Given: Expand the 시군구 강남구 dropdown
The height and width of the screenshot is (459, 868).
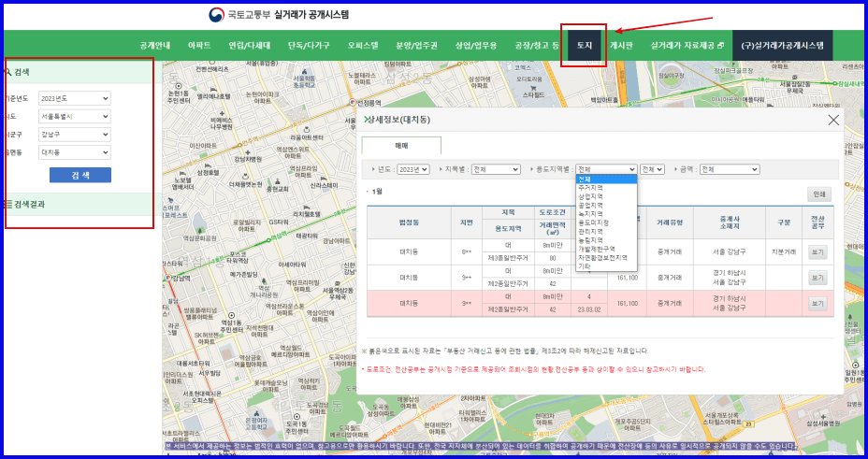Looking at the screenshot, I should (75, 135).
